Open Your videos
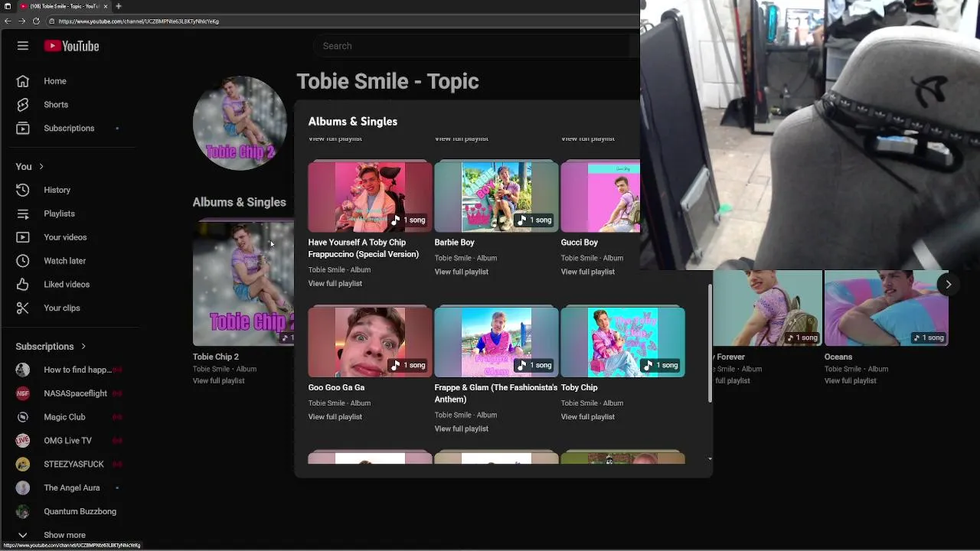The width and height of the screenshot is (980, 551). (65, 237)
